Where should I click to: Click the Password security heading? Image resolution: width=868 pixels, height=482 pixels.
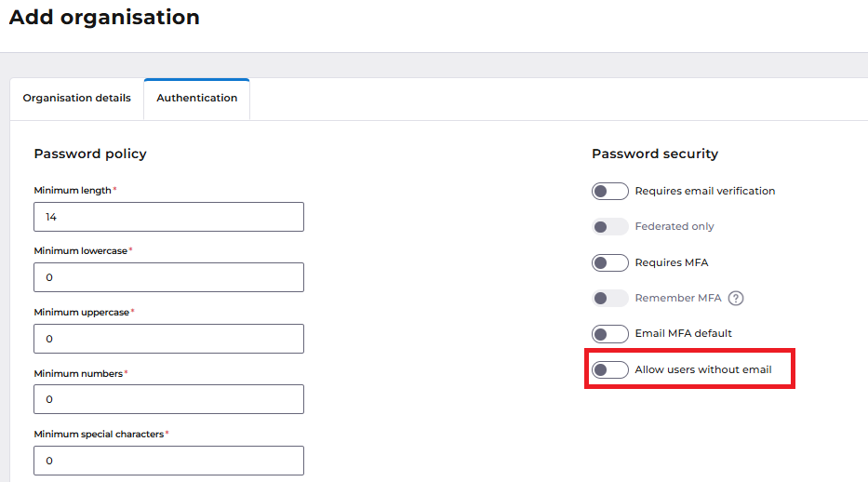pos(655,154)
